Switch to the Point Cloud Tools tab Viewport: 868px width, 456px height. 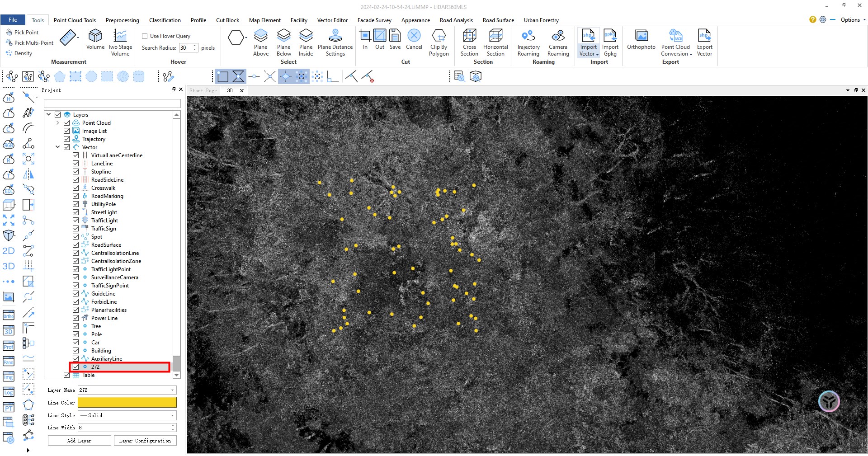tap(75, 20)
